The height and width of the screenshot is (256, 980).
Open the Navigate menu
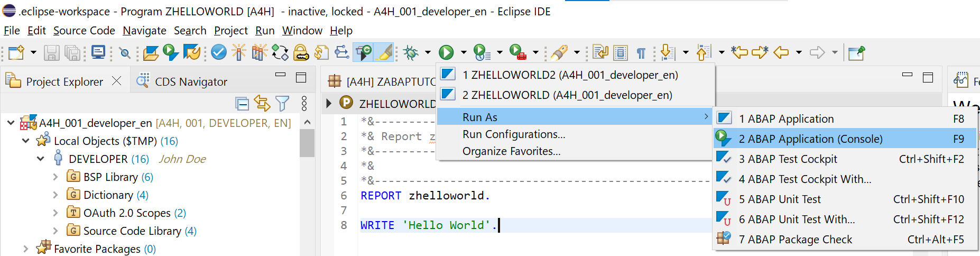pyautogui.click(x=144, y=31)
